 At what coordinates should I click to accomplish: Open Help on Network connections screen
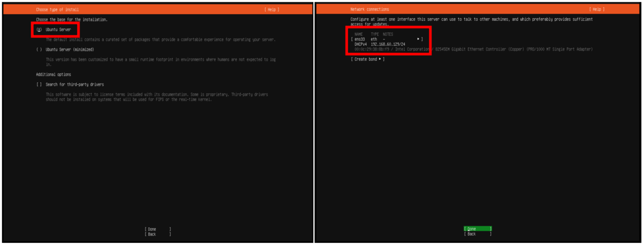pyautogui.click(x=597, y=9)
